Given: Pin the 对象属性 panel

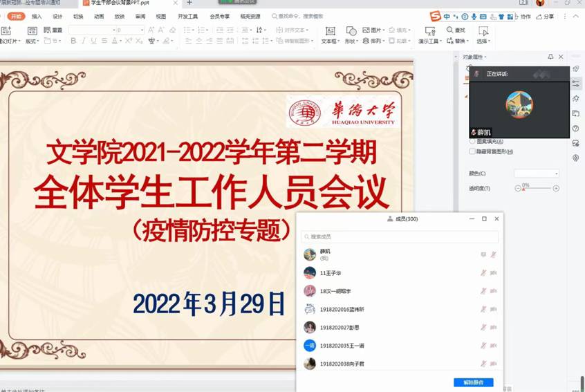Looking at the screenshot, I should coord(550,57).
